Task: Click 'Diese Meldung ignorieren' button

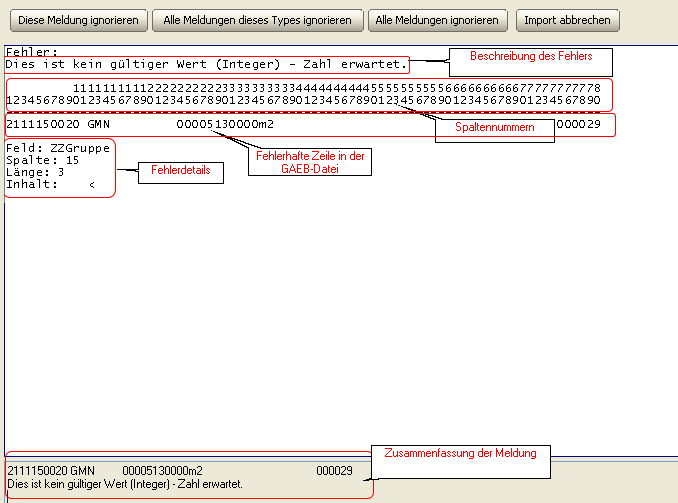Action: pyautogui.click(x=79, y=20)
